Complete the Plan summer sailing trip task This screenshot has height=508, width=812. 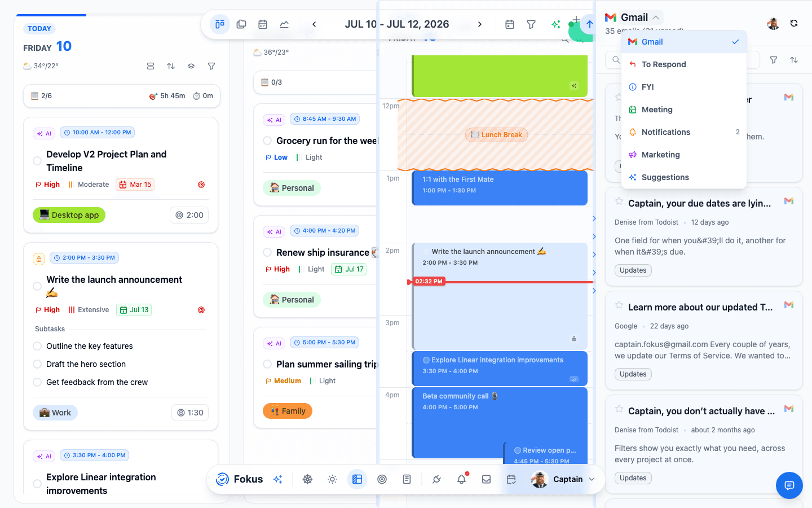click(267, 364)
